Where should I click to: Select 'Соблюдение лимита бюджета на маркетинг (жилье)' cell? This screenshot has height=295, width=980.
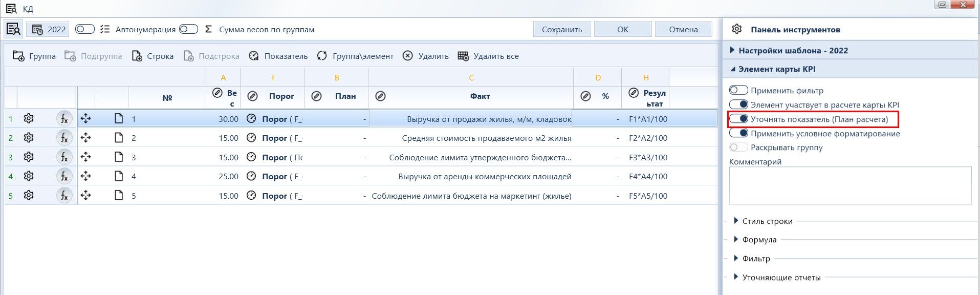pos(471,196)
